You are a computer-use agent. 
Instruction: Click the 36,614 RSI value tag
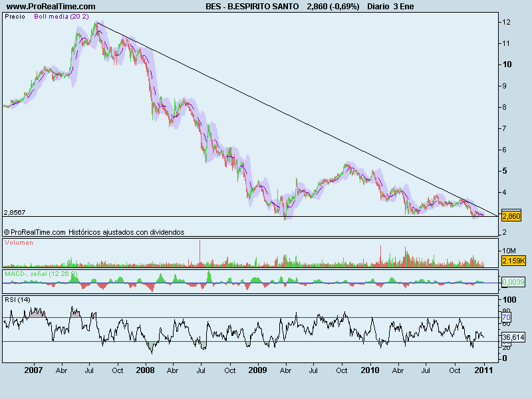pyautogui.click(x=513, y=337)
